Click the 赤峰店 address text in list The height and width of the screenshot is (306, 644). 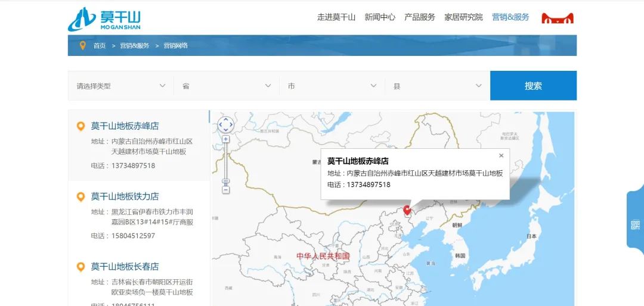(x=152, y=146)
